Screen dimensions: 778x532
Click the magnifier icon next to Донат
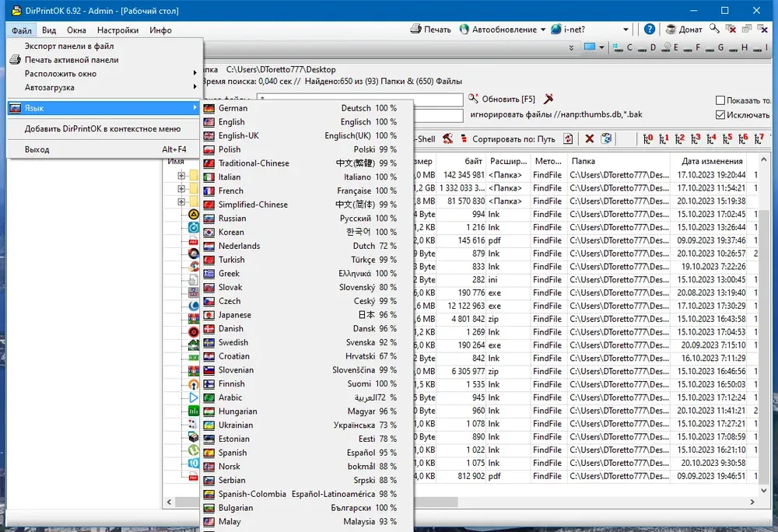tap(714, 29)
